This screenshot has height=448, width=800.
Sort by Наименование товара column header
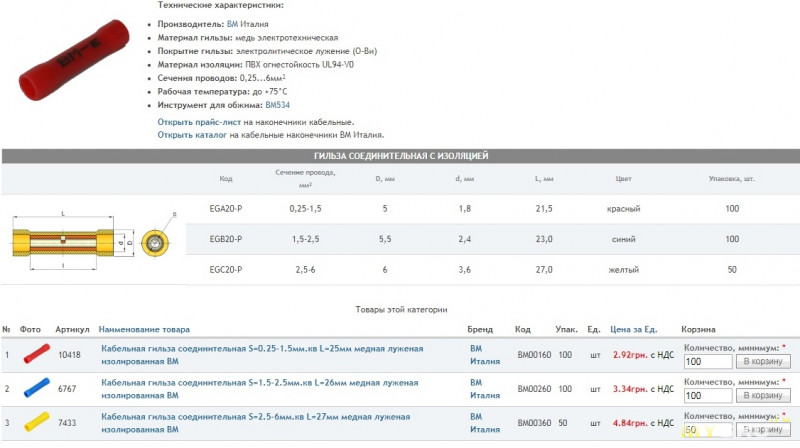[x=144, y=330]
